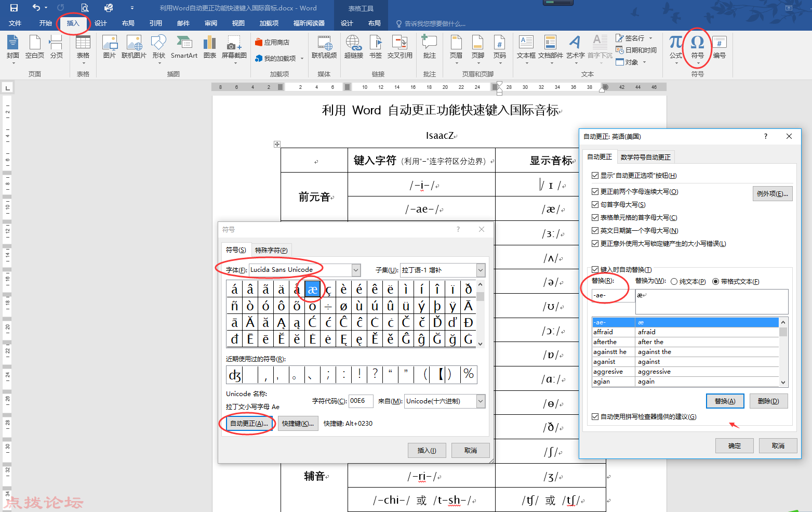Open the Header (页眉) menu
The image size is (812, 512).
click(456, 48)
